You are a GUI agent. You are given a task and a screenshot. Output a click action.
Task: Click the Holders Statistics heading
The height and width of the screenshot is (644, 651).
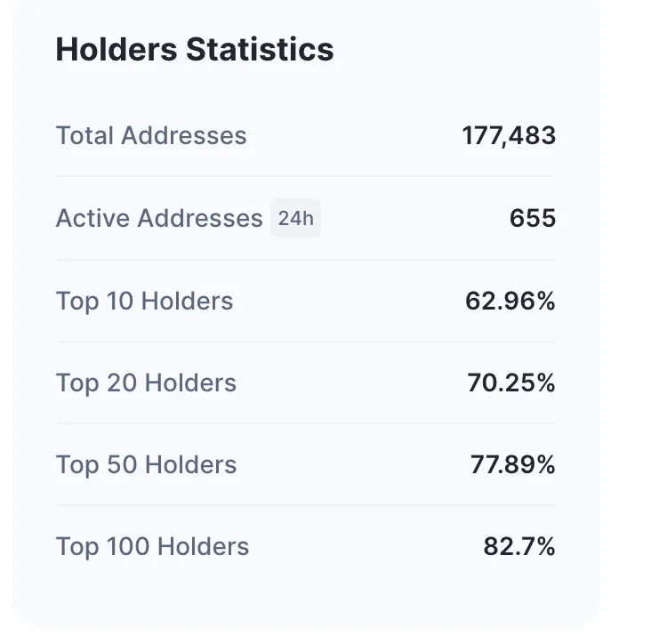pyautogui.click(x=195, y=50)
